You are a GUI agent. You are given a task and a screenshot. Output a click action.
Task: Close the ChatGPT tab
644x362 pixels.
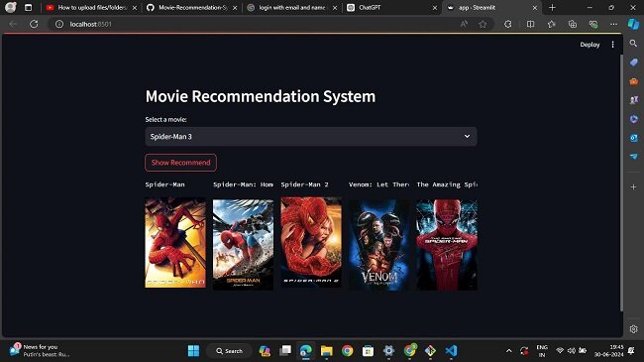435,8
